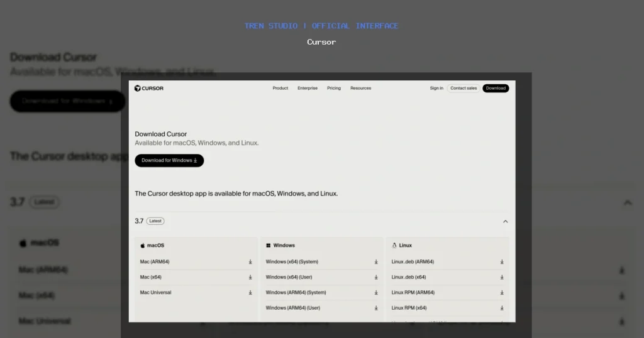Click the Contact sales button
644x338 pixels.
(464, 88)
